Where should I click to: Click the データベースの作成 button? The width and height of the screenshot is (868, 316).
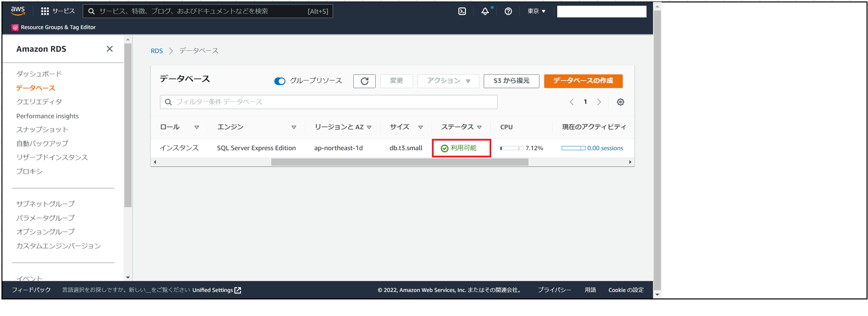tap(583, 81)
